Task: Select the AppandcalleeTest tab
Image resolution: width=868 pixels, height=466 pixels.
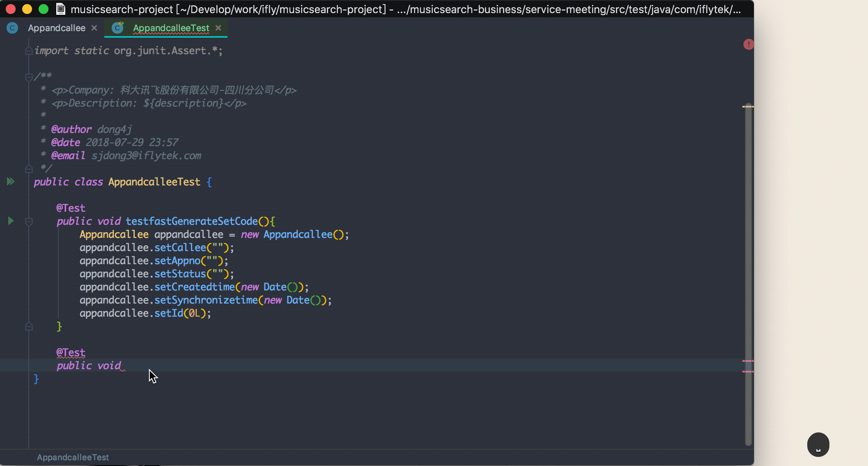Action: (x=171, y=28)
